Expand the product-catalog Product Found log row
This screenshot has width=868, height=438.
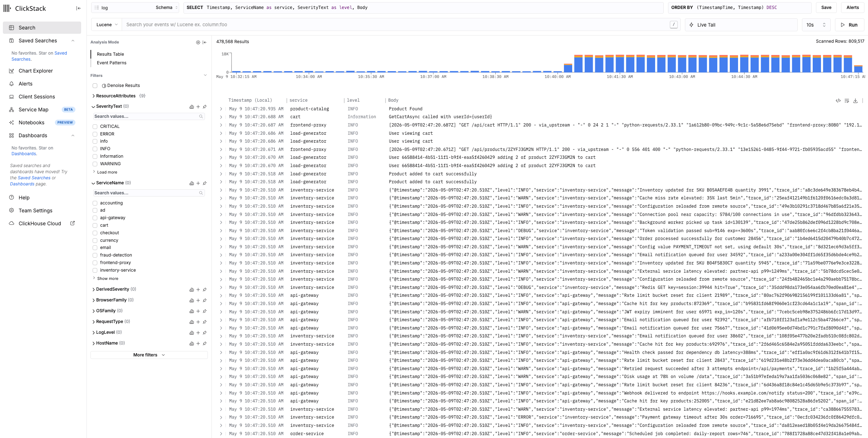221,109
